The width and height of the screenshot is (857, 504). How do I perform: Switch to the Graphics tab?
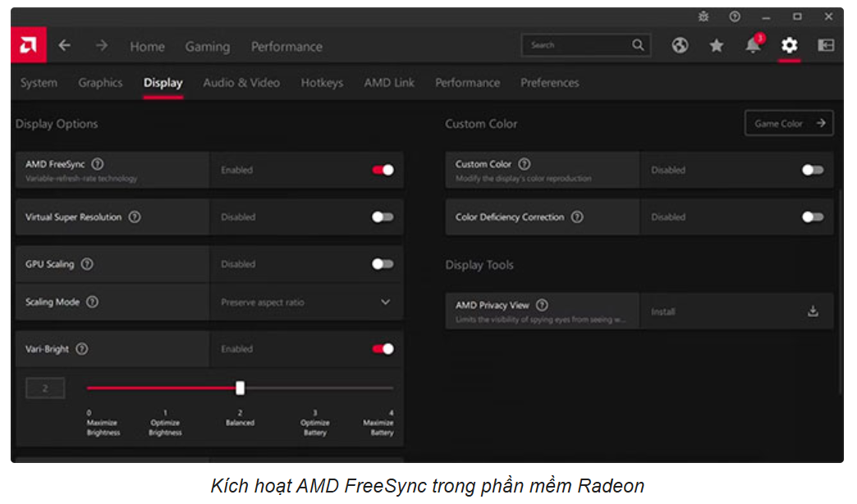point(100,83)
